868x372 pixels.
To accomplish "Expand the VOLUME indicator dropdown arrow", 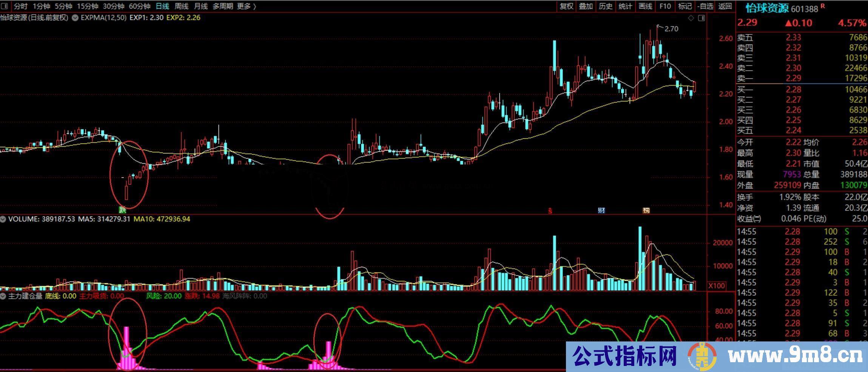I will click(x=3, y=219).
